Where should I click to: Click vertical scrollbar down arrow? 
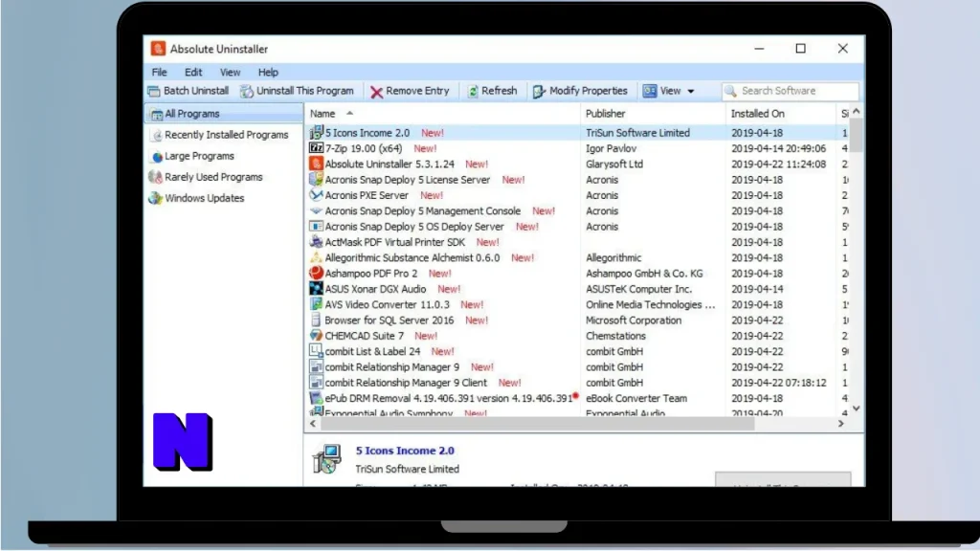point(857,408)
